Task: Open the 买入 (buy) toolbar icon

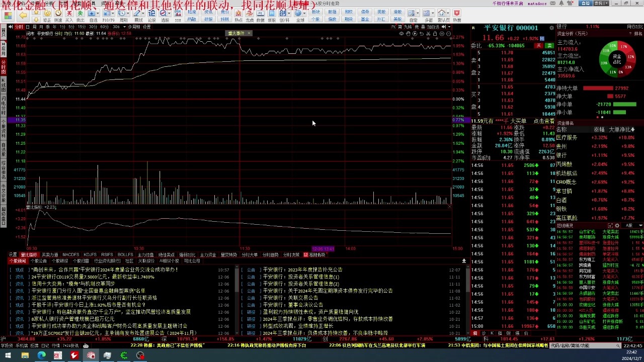Action: (70, 15)
